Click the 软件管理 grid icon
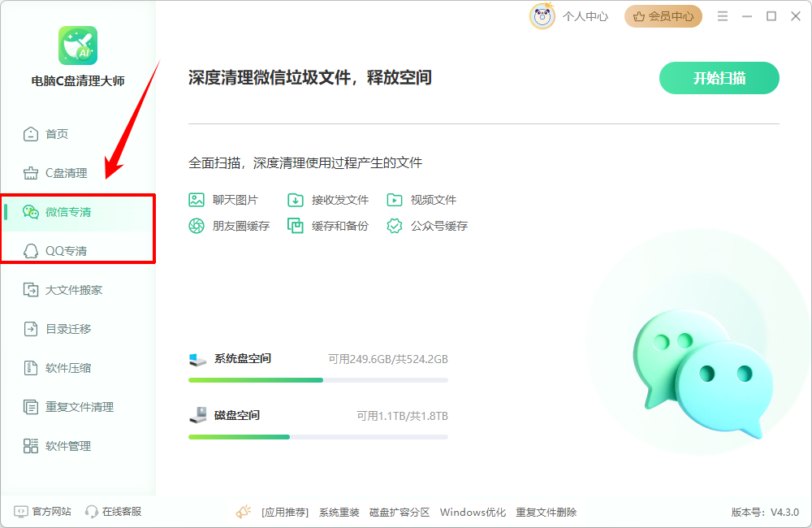 click(x=31, y=446)
